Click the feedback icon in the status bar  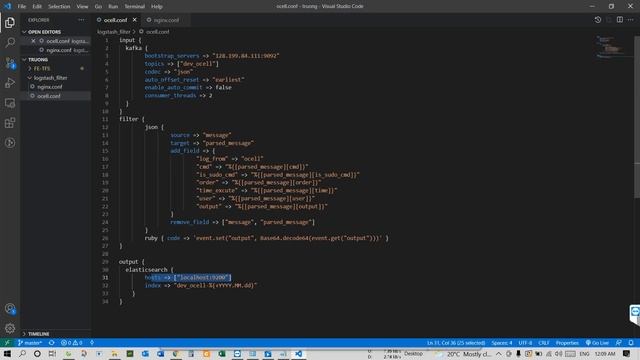[619, 343]
